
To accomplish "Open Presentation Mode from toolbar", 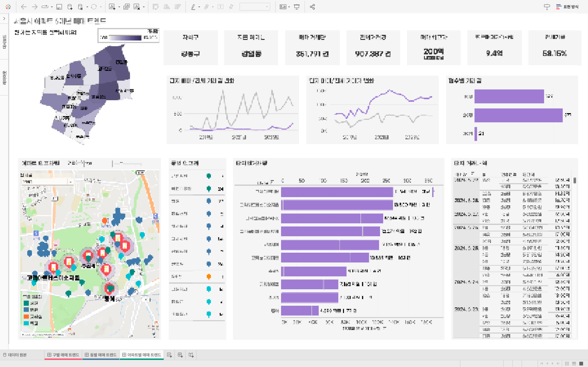I will pos(297,7).
